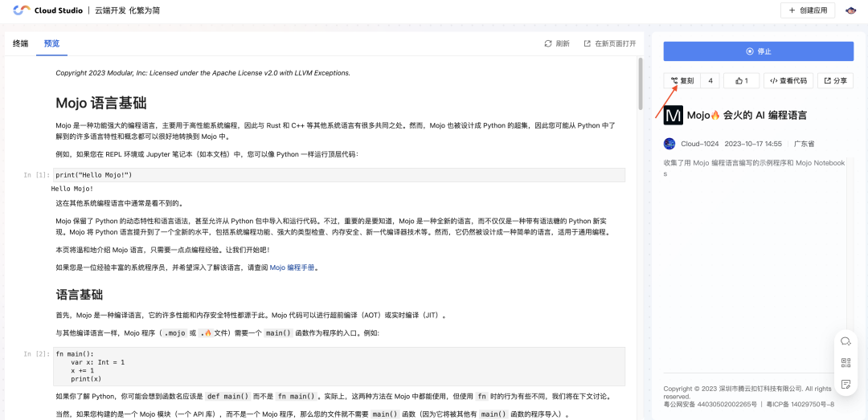The height and width of the screenshot is (420, 868).
Task: Click the 粤ICP备 14029750号-8 link
Action: coord(800,405)
